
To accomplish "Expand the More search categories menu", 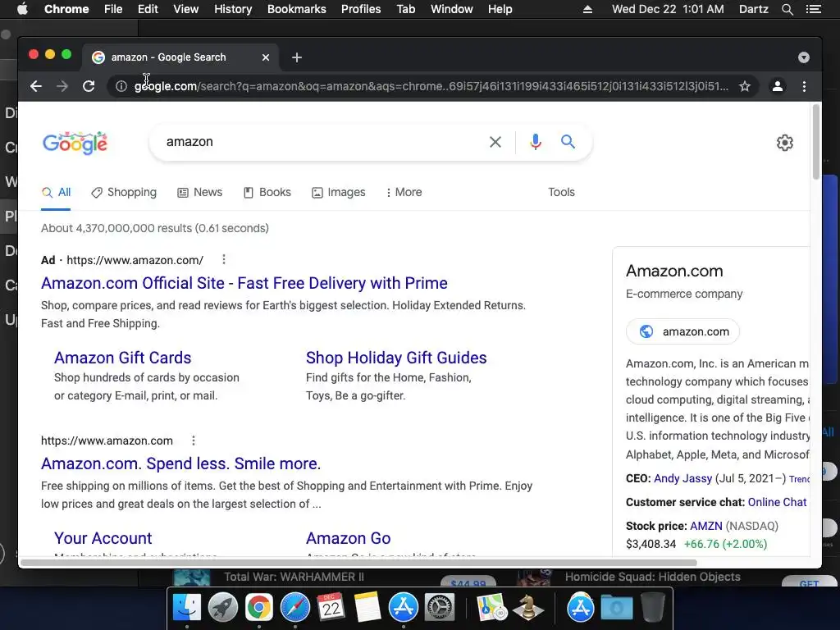I will (x=404, y=192).
